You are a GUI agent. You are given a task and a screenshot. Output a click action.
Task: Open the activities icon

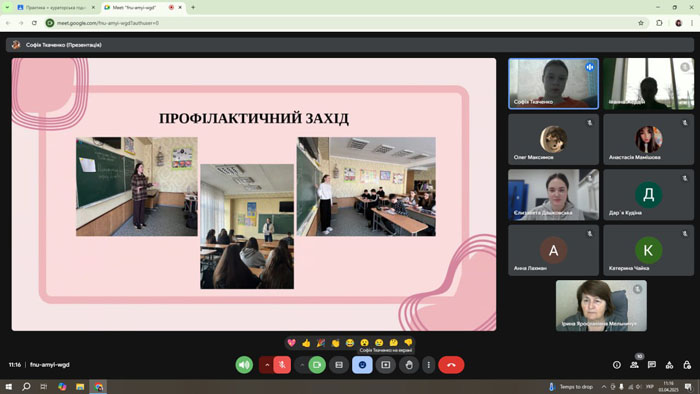(x=669, y=365)
